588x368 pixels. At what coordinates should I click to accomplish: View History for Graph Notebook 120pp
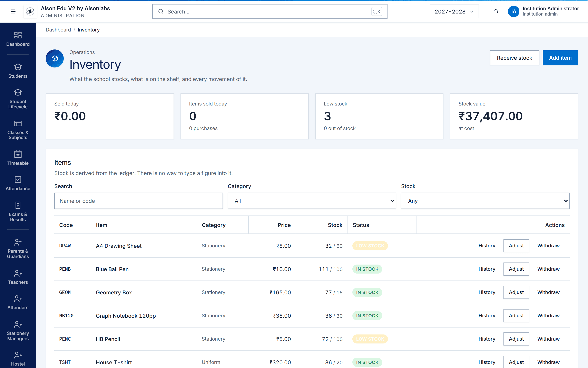[487, 316]
